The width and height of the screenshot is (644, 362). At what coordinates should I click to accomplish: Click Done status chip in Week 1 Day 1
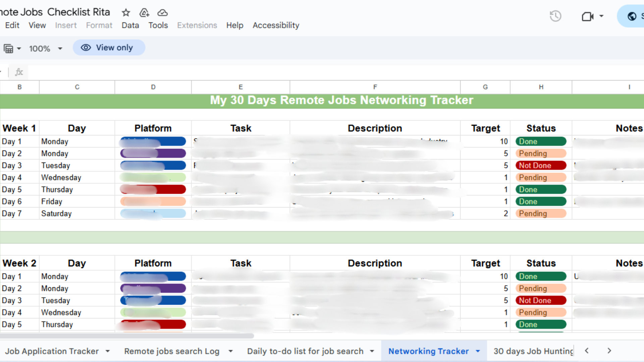pos(541,141)
